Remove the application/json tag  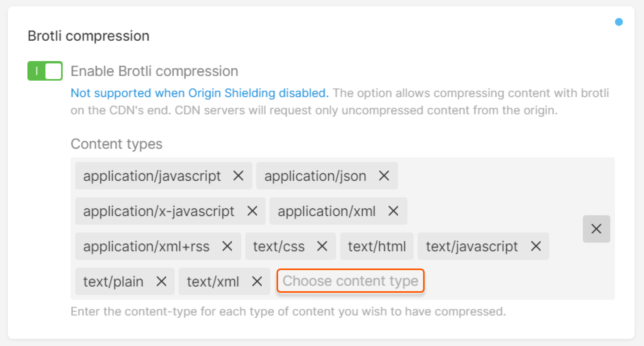coord(384,176)
